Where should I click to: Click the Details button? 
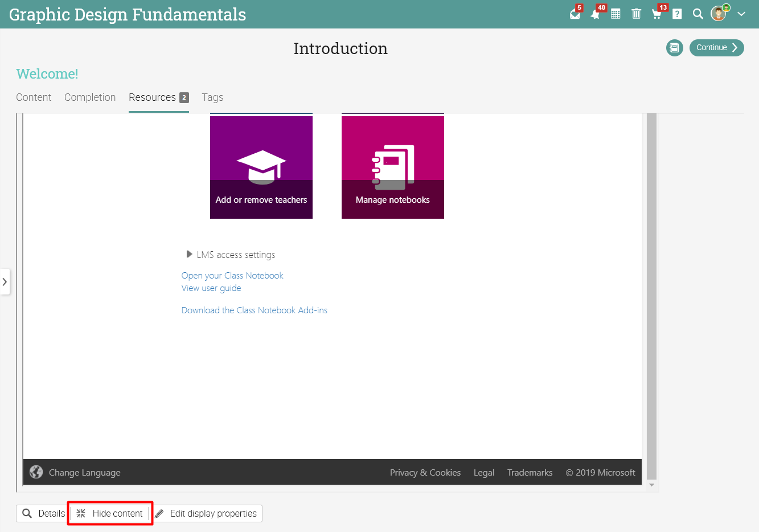43,513
